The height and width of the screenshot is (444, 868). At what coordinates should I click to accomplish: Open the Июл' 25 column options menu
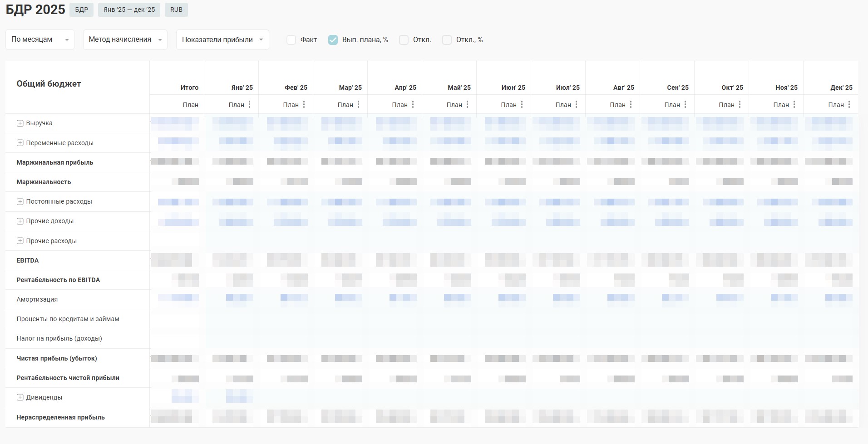[576, 105]
